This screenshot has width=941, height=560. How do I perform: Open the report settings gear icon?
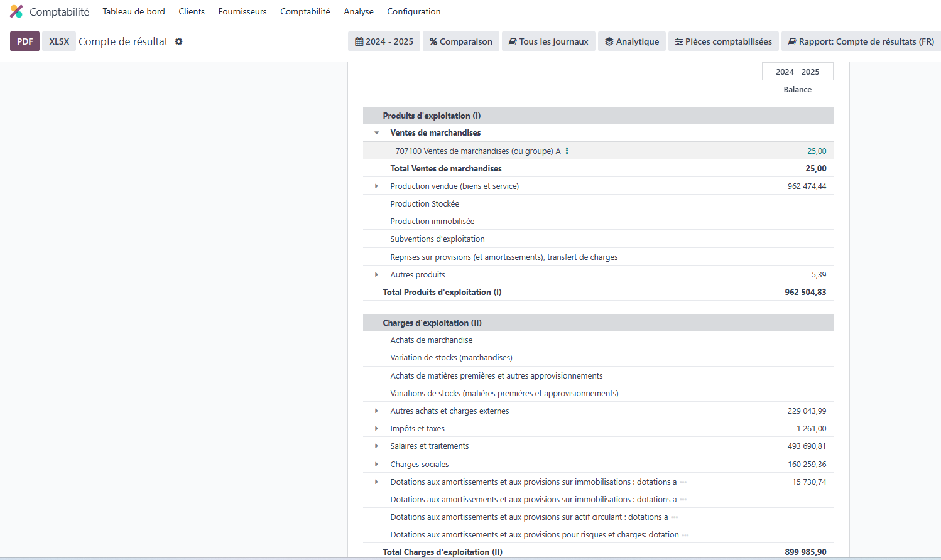[179, 41]
